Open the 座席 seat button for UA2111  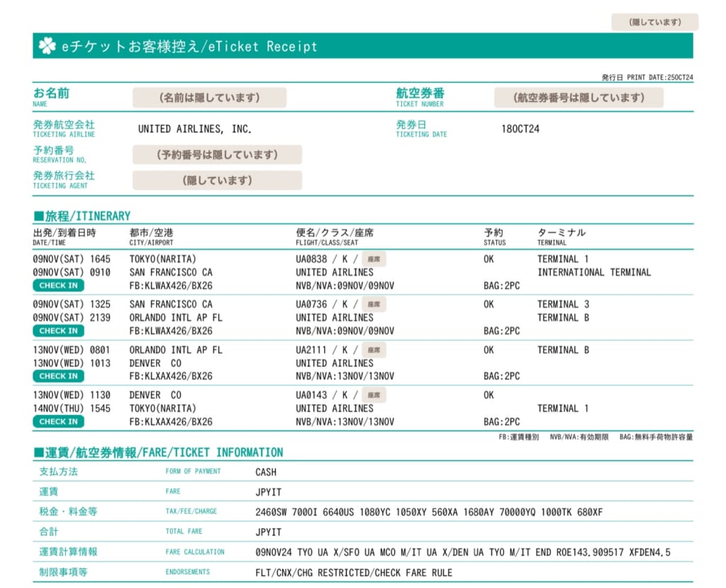click(x=374, y=350)
